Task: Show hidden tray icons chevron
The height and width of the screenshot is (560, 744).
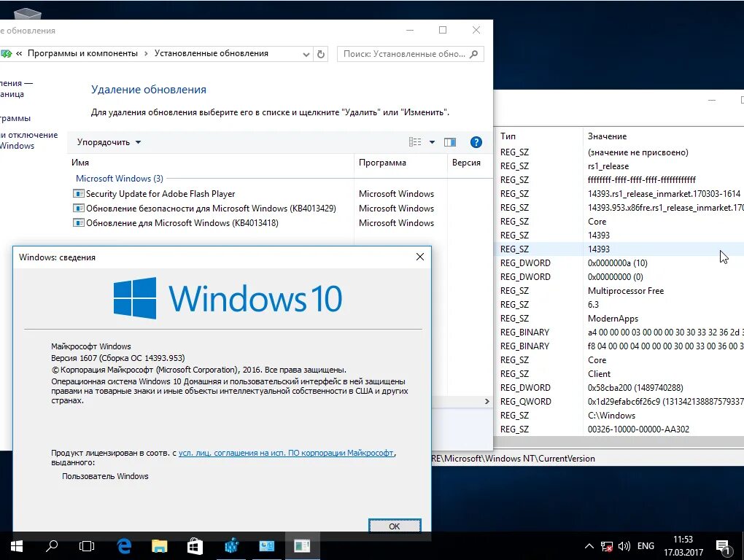Action: click(x=589, y=546)
